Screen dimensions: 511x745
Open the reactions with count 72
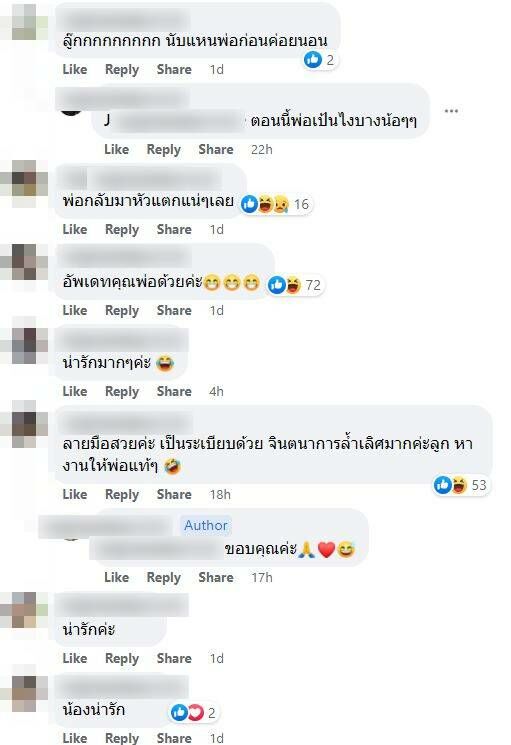(294, 285)
